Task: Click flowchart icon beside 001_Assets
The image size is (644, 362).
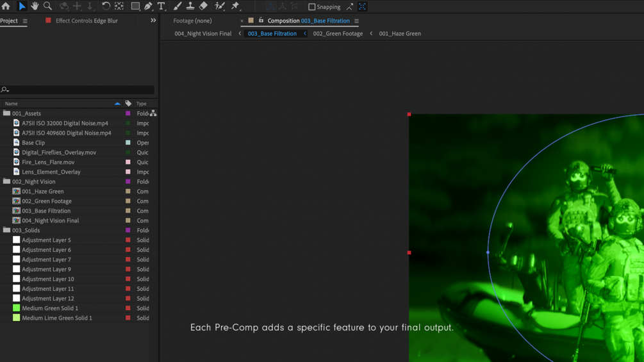Action: click(x=153, y=113)
